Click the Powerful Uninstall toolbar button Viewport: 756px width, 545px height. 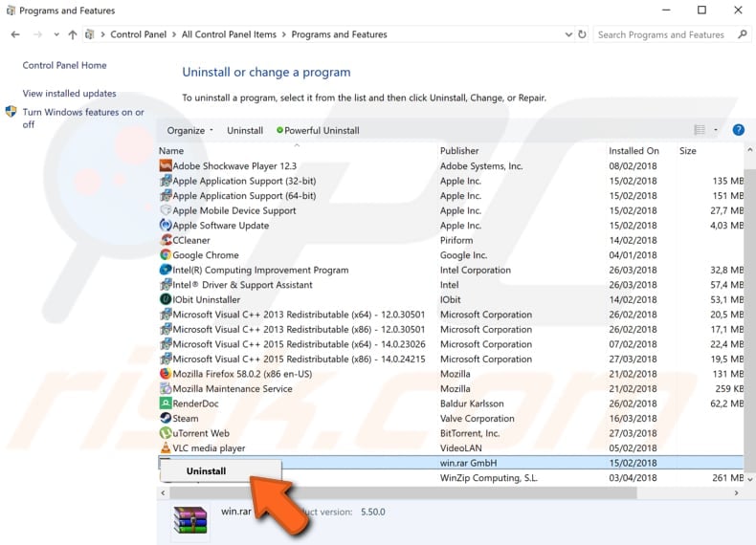click(318, 131)
